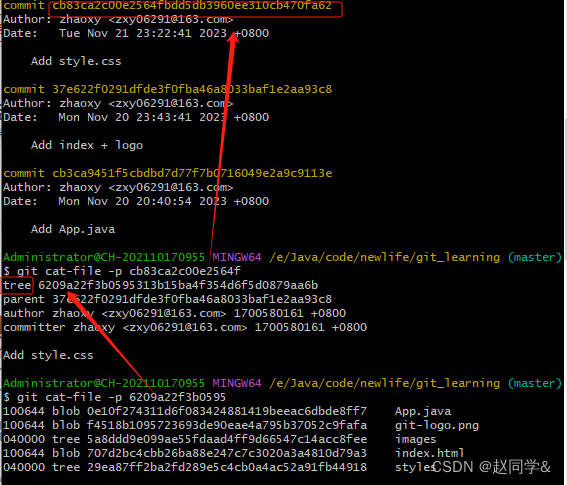The image size is (567, 485).
Task: Click the 'Add style.css' message in log
Action: tap(76, 61)
